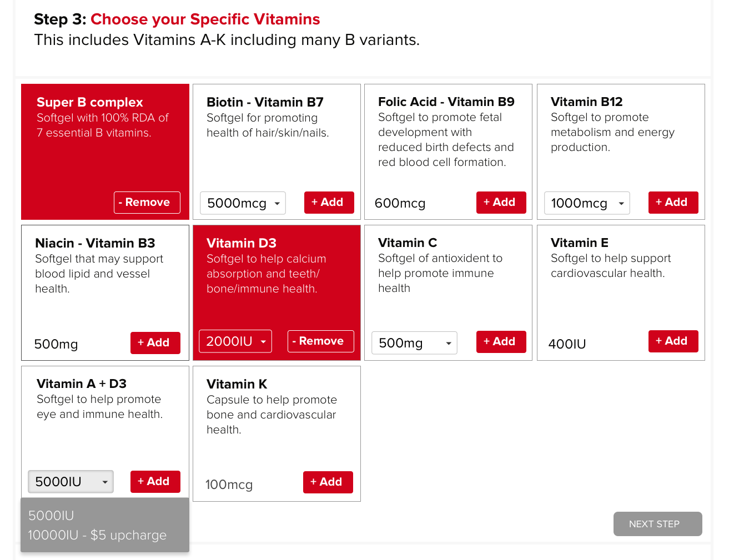Add Biotin Vitamin B7 to order
This screenshot has height=560, width=729.
329,203
